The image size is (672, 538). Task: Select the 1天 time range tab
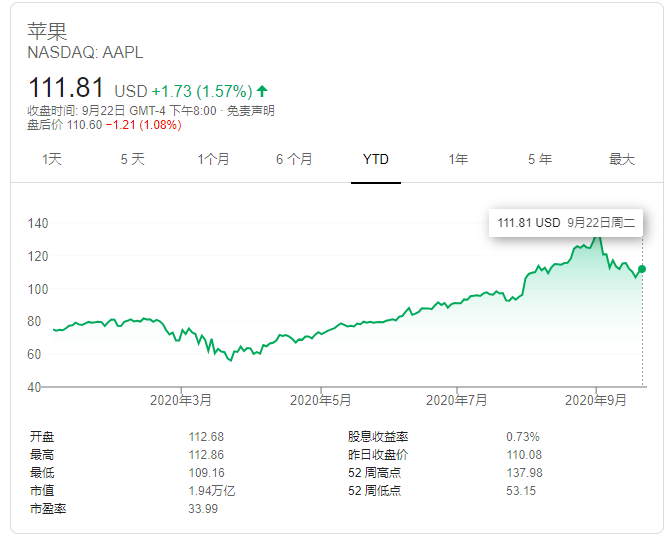click(x=52, y=159)
